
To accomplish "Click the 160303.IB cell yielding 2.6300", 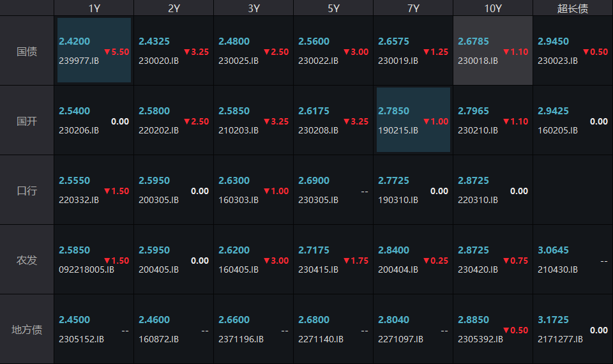I will pyautogui.click(x=254, y=190).
